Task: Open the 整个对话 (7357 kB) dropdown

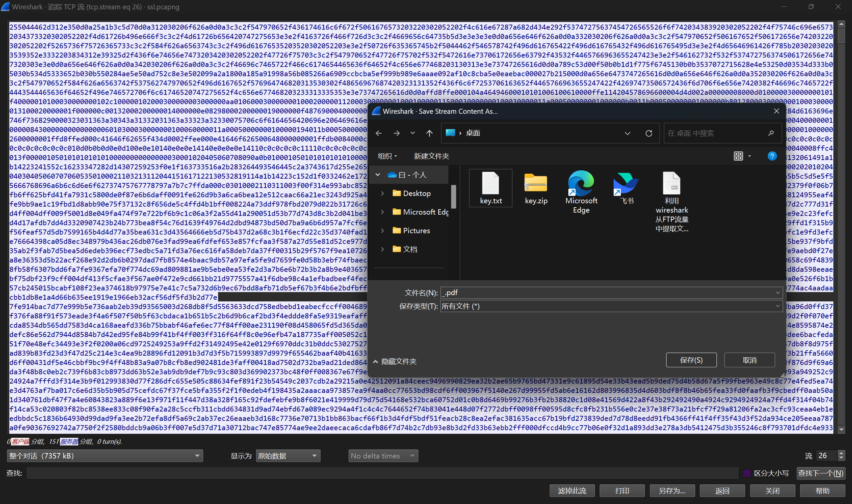Action: pyautogui.click(x=105, y=456)
